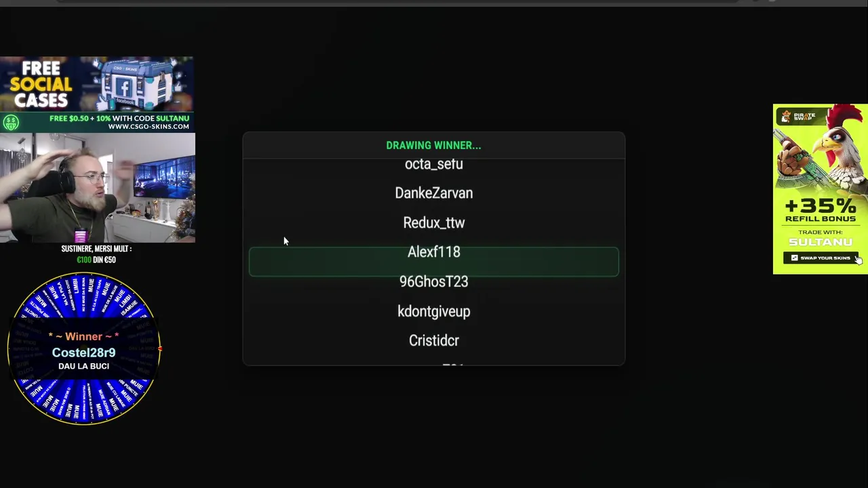The width and height of the screenshot is (868, 488).
Task: Click the red pointer on the wheel
Action: (x=159, y=349)
